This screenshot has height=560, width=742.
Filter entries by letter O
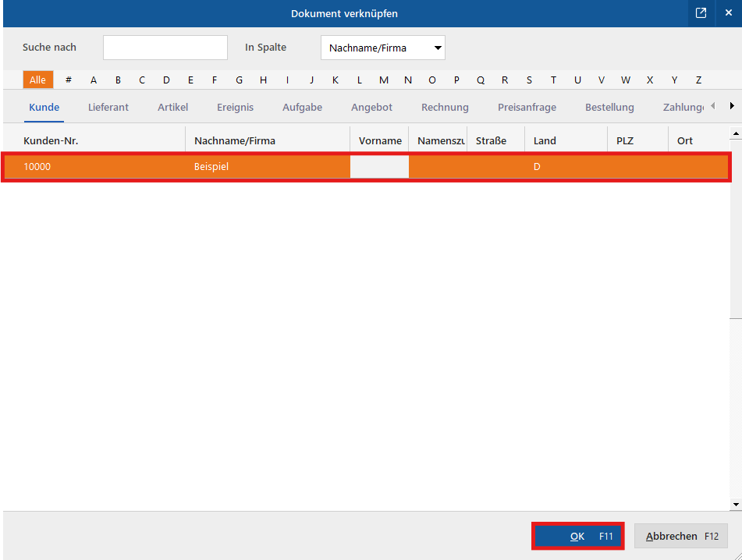[432, 80]
